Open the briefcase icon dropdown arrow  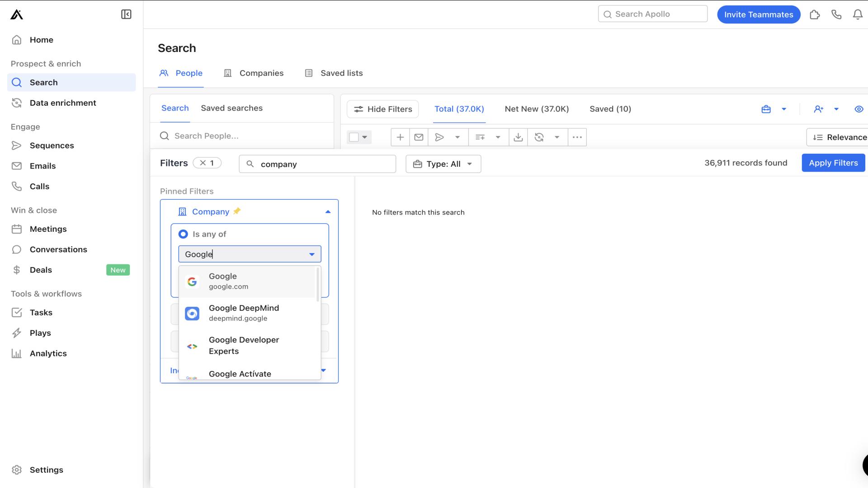(784, 109)
